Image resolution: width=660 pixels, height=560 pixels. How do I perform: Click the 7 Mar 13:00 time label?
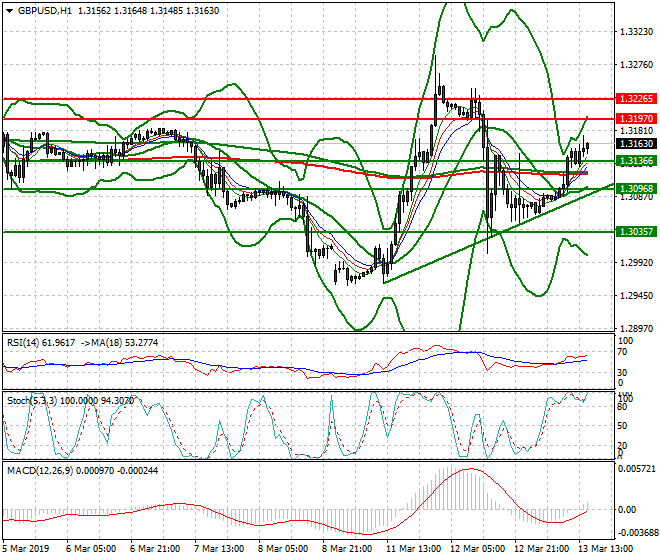pos(219,549)
